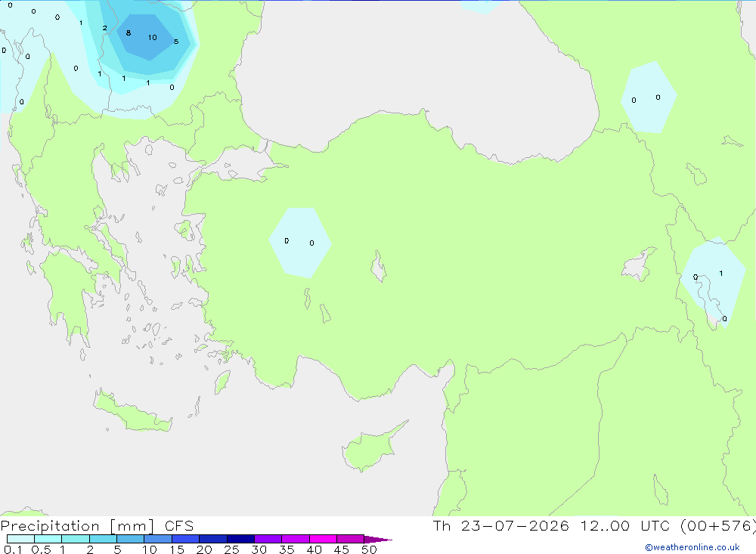The image size is (756, 554).
Task: Click legend scale label '25'
Action: point(231,549)
